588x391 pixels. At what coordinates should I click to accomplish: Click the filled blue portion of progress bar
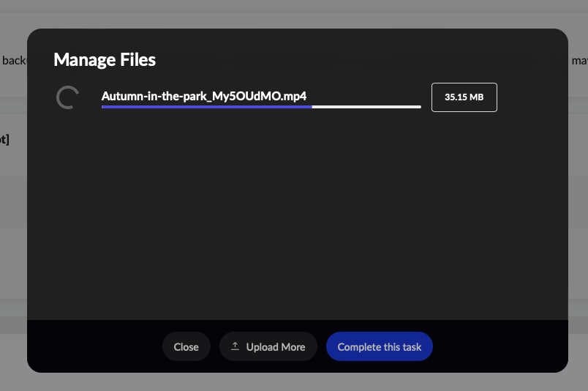206,107
